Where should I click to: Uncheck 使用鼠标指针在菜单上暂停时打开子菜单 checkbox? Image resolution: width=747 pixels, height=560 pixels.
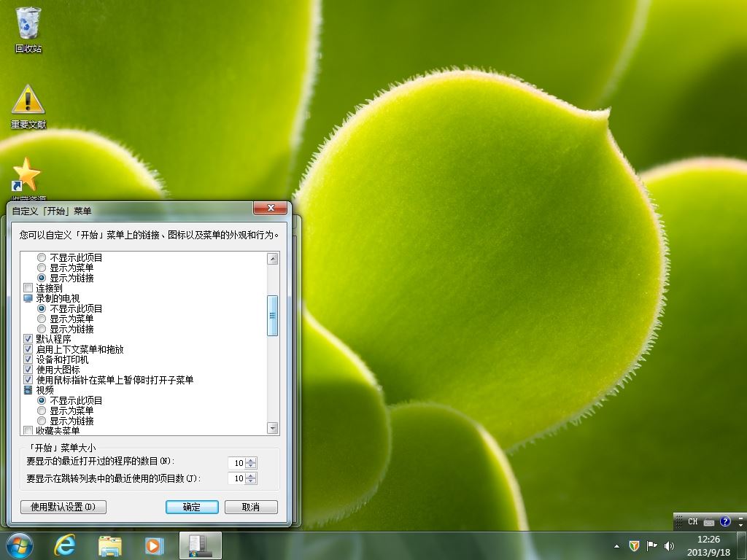click(28, 380)
